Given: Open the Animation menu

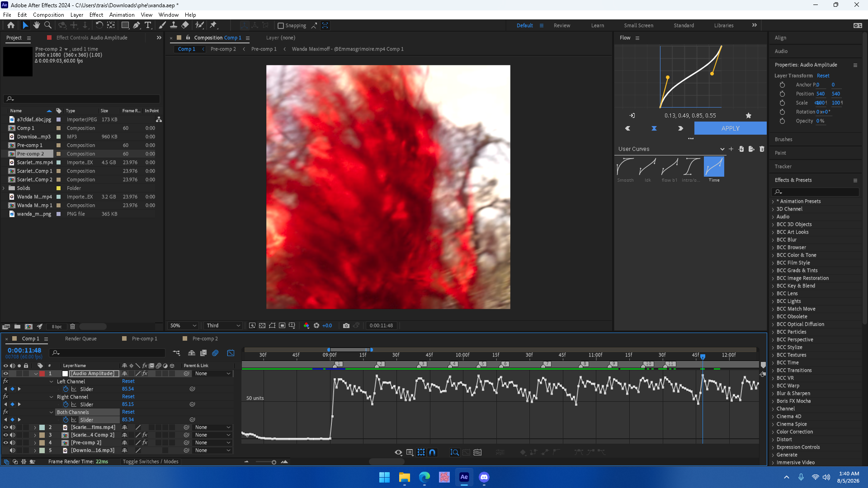Looking at the screenshot, I should 122,14.
